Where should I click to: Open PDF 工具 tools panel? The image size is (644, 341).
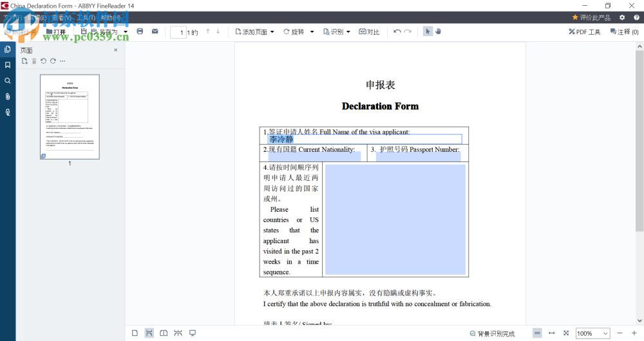585,32
